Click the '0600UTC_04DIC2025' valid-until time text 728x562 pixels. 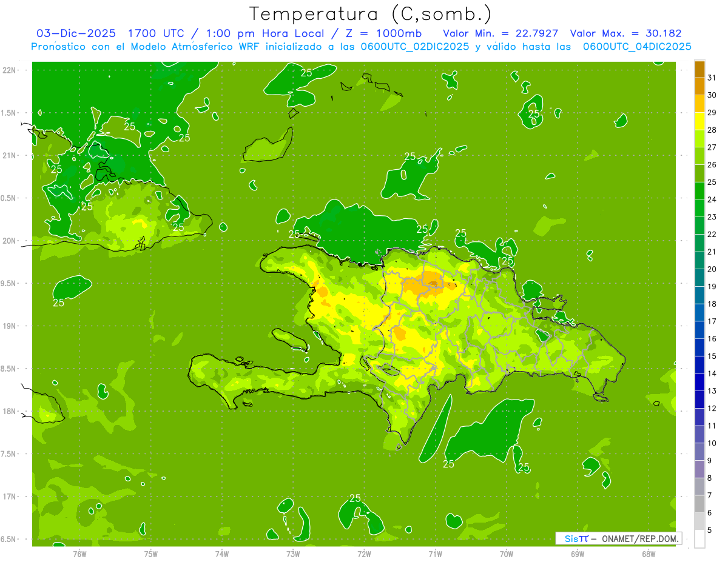click(637, 47)
